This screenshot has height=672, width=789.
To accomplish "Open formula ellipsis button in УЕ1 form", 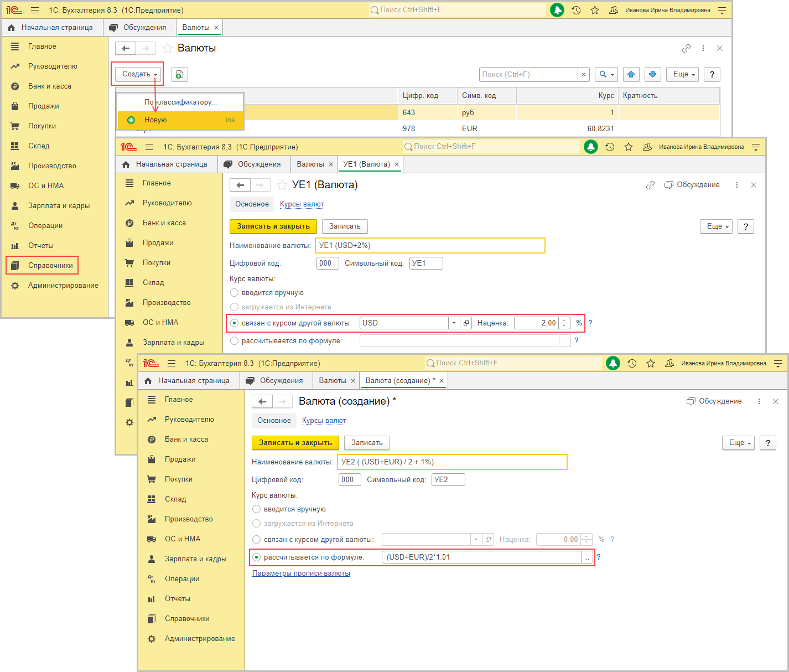I will [x=564, y=341].
